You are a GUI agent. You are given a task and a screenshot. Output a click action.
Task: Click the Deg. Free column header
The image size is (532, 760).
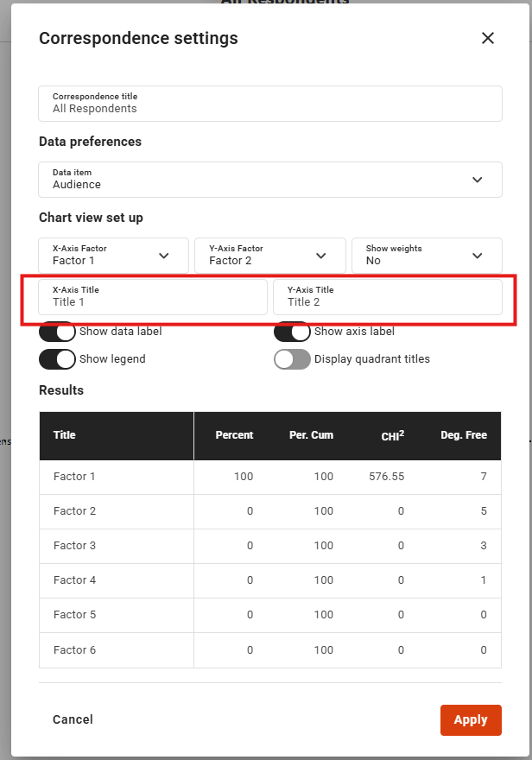tap(464, 435)
